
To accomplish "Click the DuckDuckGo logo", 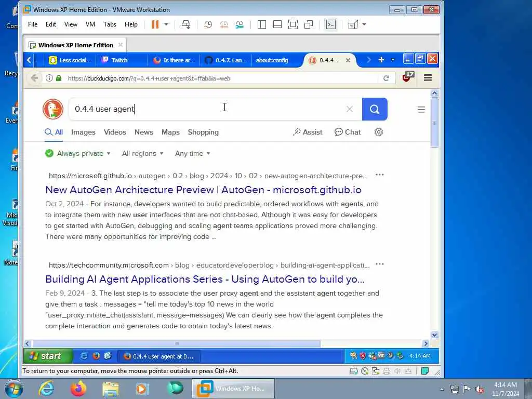I will [53, 109].
